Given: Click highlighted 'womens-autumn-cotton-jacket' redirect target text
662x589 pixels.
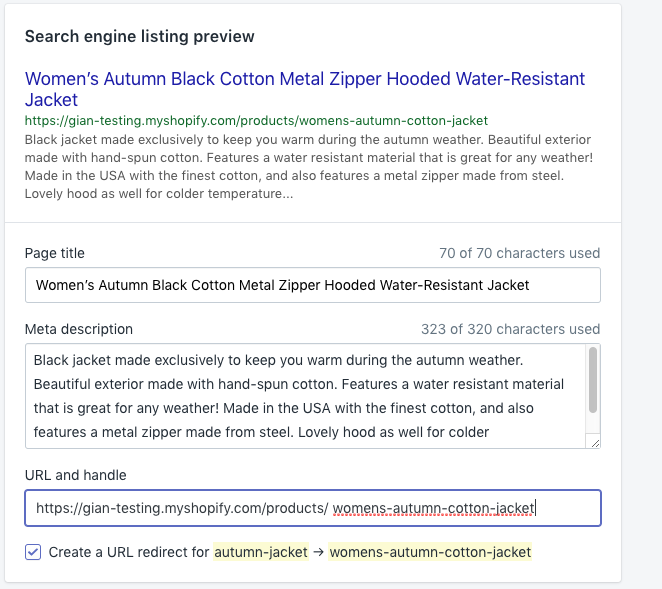Looking at the screenshot, I should (x=430, y=552).
